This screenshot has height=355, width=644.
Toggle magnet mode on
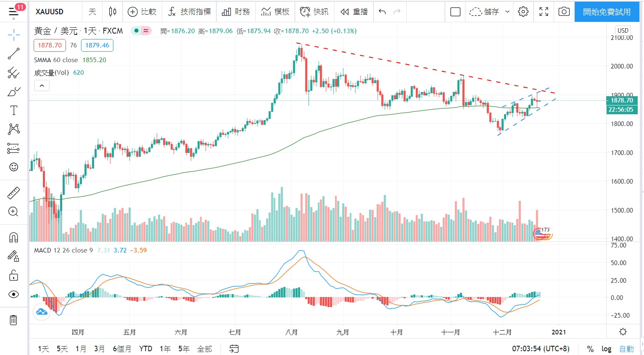pos(13,237)
